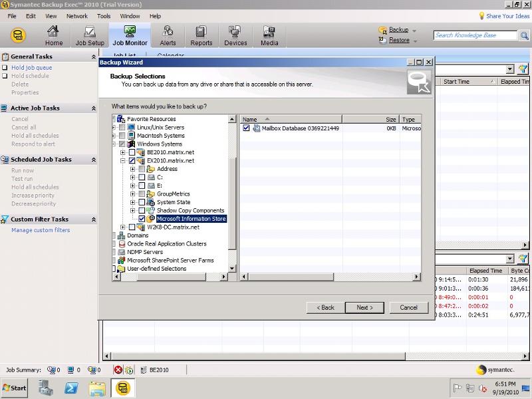This screenshot has height=399, width=532.
Task: Click the Shadow Copy Components icon
Action: pos(151,210)
